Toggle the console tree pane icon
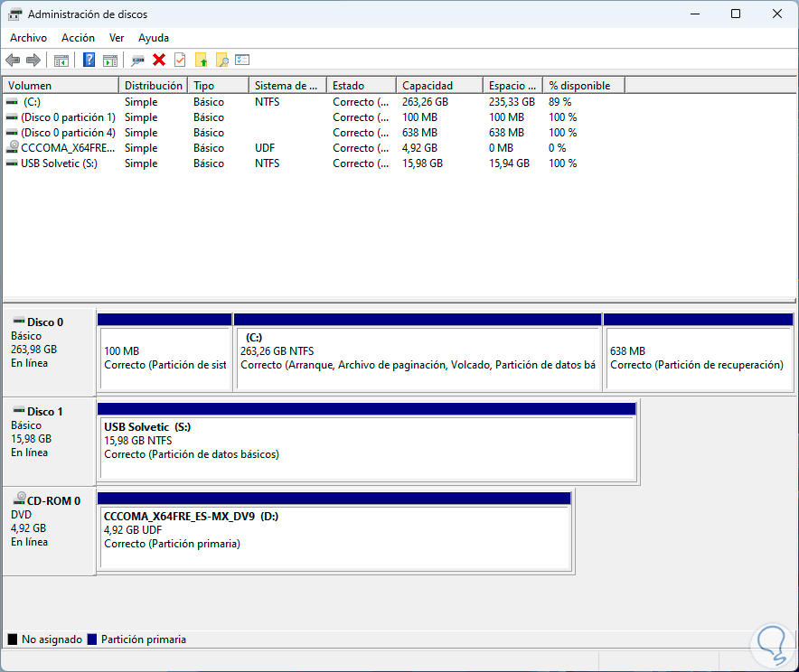The height and width of the screenshot is (672, 799). click(x=61, y=60)
